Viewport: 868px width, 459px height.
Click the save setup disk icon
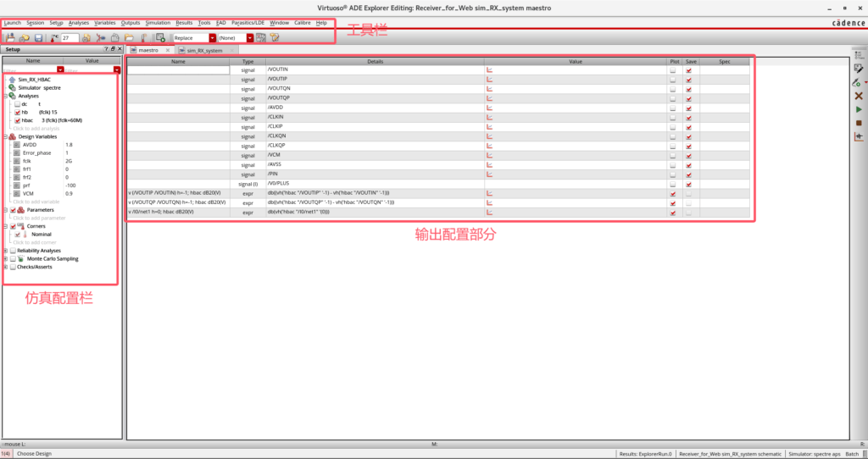point(38,38)
